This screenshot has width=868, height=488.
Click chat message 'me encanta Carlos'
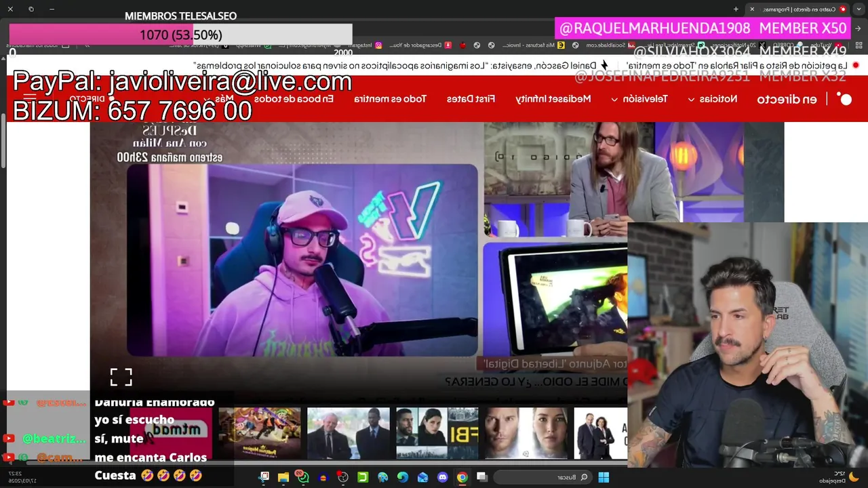(x=151, y=457)
